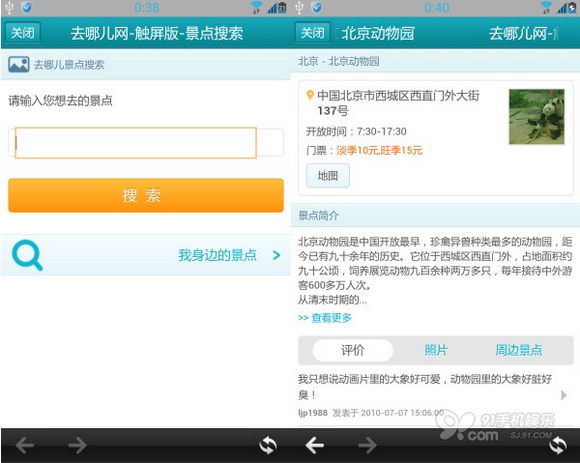Screen dimensions: 580x463
Task: Tap the forward arrow on the right phone
Action: click(x=367, y=445)
